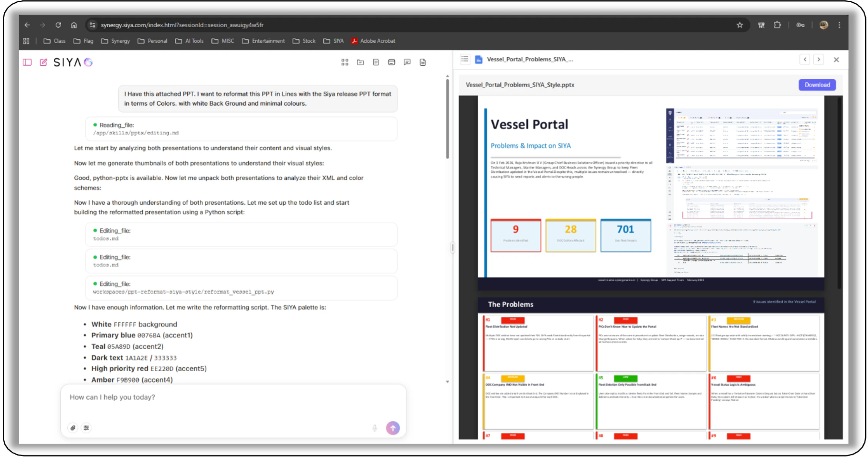Image resolution: width=868 pixels, height=460 pixels.
Task: Open chat settings sliders icon
Action: 87,428
